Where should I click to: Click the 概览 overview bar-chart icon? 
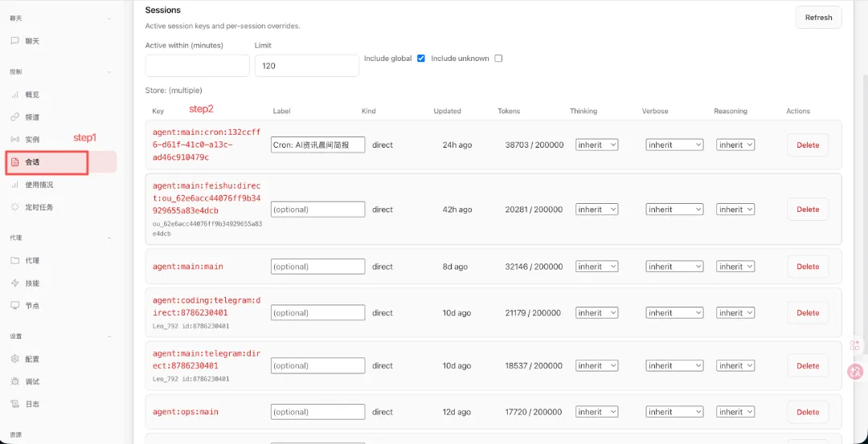(x=14, y=95)
